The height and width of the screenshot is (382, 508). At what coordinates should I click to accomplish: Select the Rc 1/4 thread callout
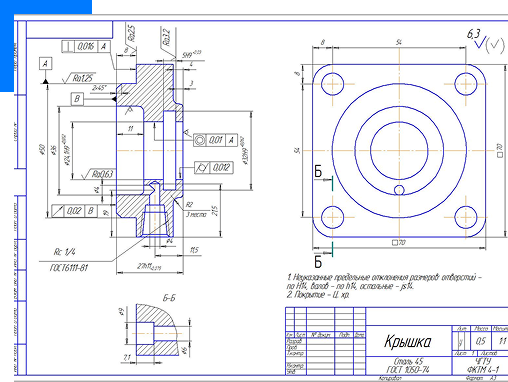tap(65, 252)
